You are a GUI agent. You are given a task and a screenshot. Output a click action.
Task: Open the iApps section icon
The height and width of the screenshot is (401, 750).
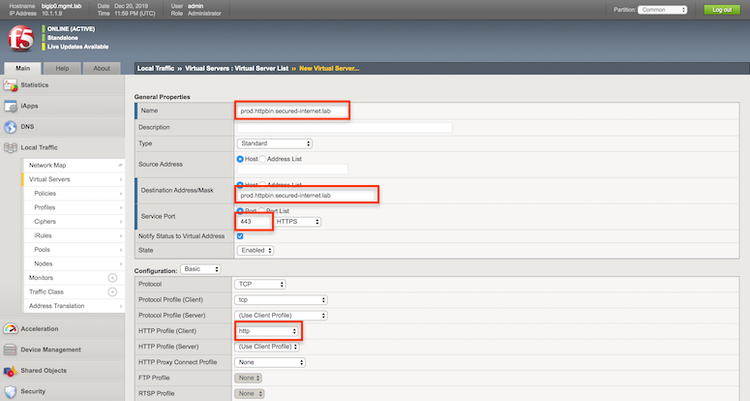(x=11, y=106)
